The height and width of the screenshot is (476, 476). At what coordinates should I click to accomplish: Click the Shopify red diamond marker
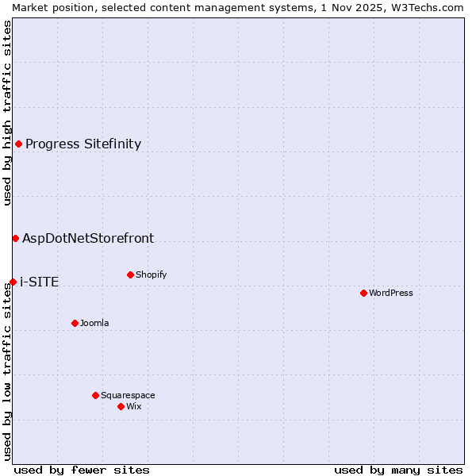(130, 274)
